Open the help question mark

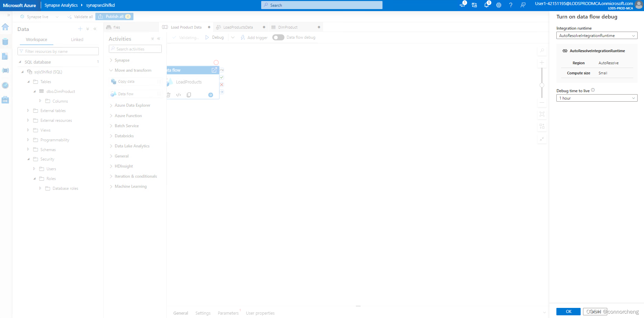[511, 5]
